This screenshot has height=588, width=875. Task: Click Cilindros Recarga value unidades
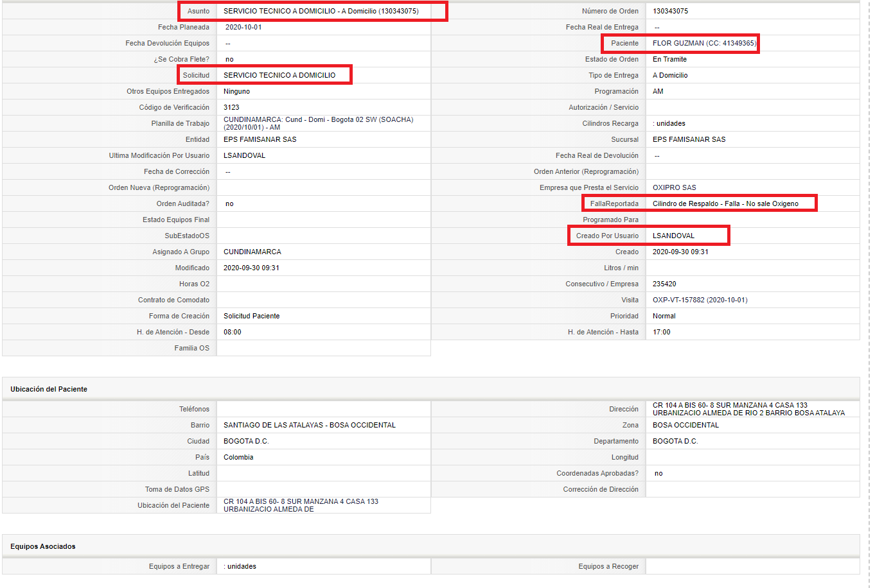669,123
